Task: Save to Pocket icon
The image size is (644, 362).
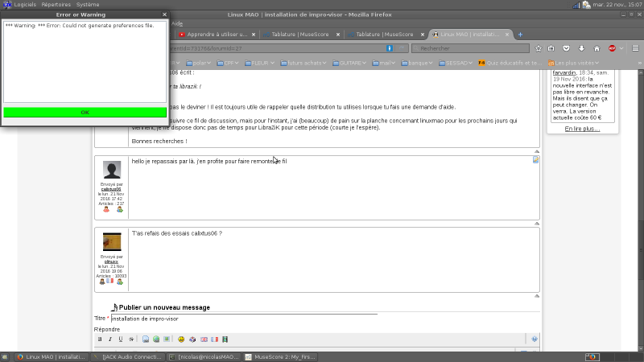Action: click(567, 48)
